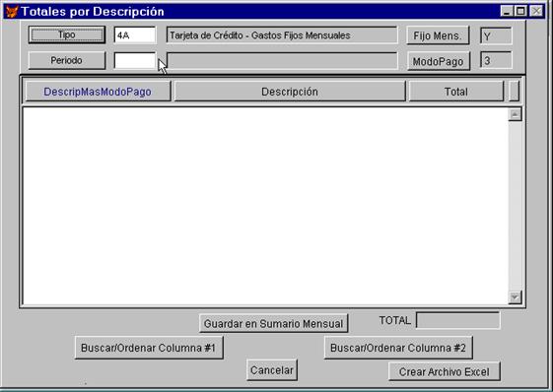553x392 pixels.
Task: Click Buscar/Ordenar Columna #1
Action: tap(149, 348)
